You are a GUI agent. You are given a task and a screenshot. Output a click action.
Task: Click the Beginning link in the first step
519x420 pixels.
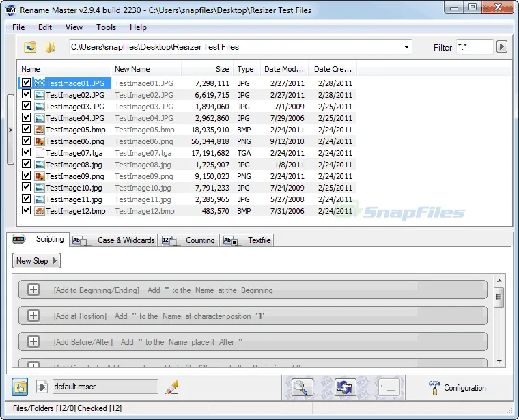(257, 290)
